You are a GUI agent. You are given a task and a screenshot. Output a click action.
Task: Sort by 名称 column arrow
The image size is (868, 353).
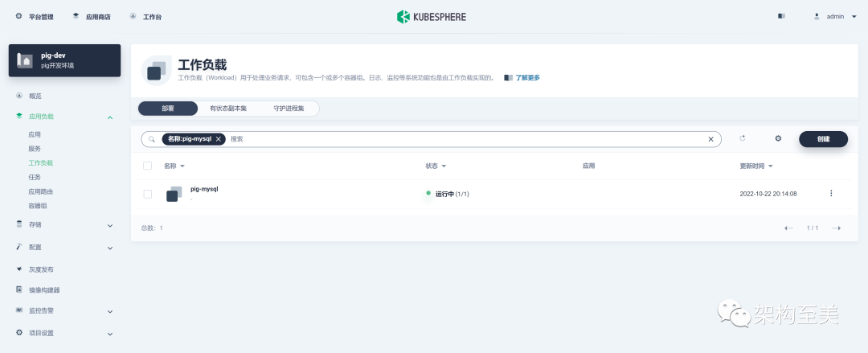(182, 166)
